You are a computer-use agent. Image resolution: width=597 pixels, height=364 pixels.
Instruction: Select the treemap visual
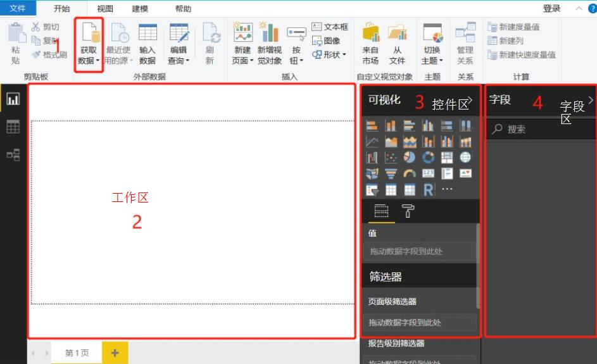[x=446, y=157]
